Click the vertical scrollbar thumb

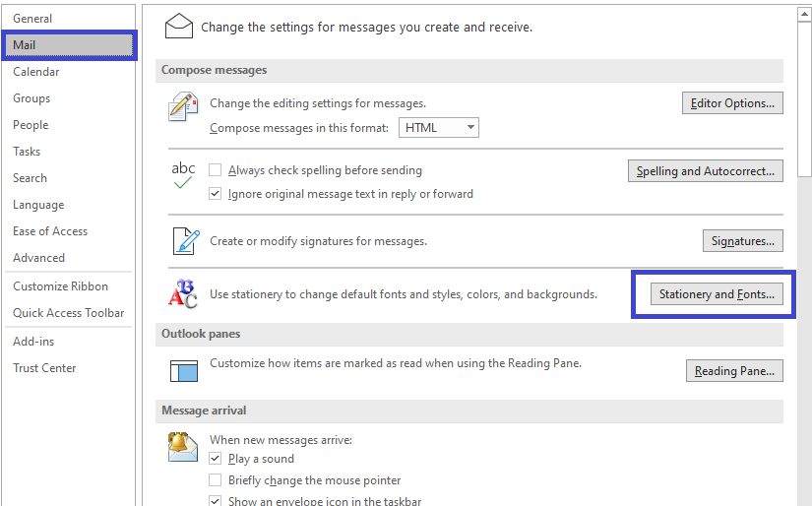coord(804,99)
